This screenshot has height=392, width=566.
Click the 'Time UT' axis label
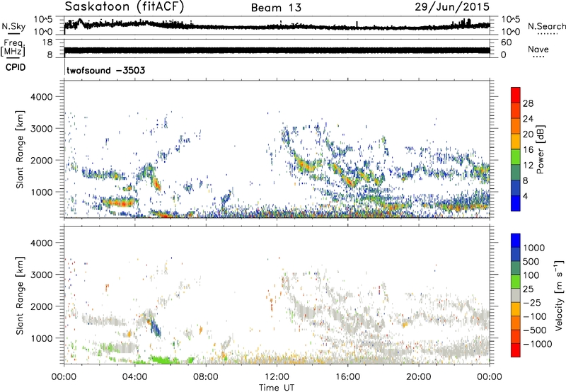click(277, 388)
